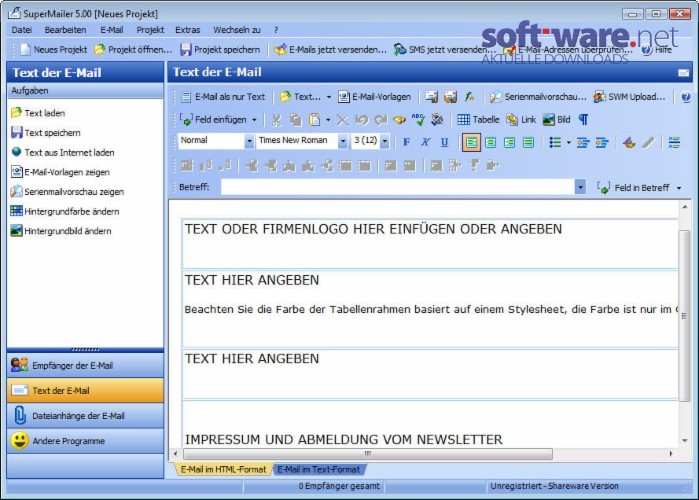Open the Normal style dropdown

coord(249,142)
